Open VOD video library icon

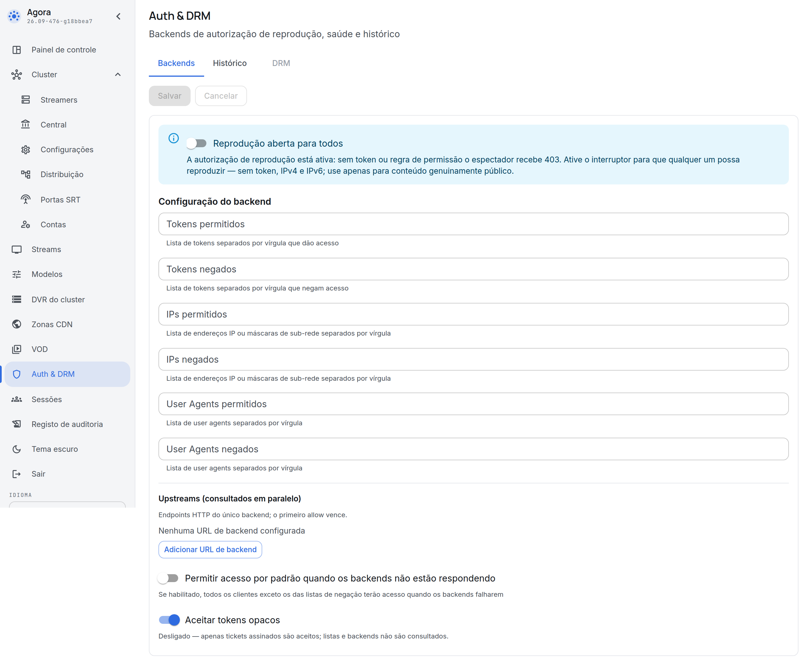(16, 349)
